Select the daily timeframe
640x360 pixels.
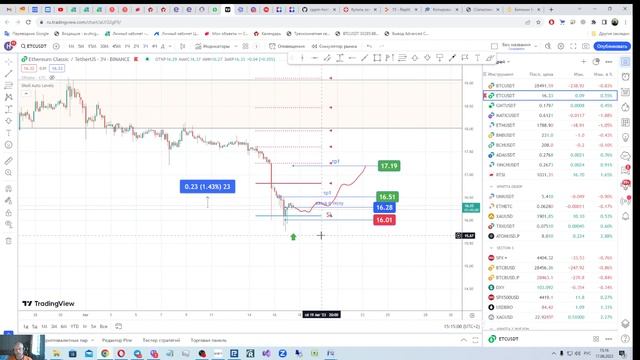click(x=163, y=46)
